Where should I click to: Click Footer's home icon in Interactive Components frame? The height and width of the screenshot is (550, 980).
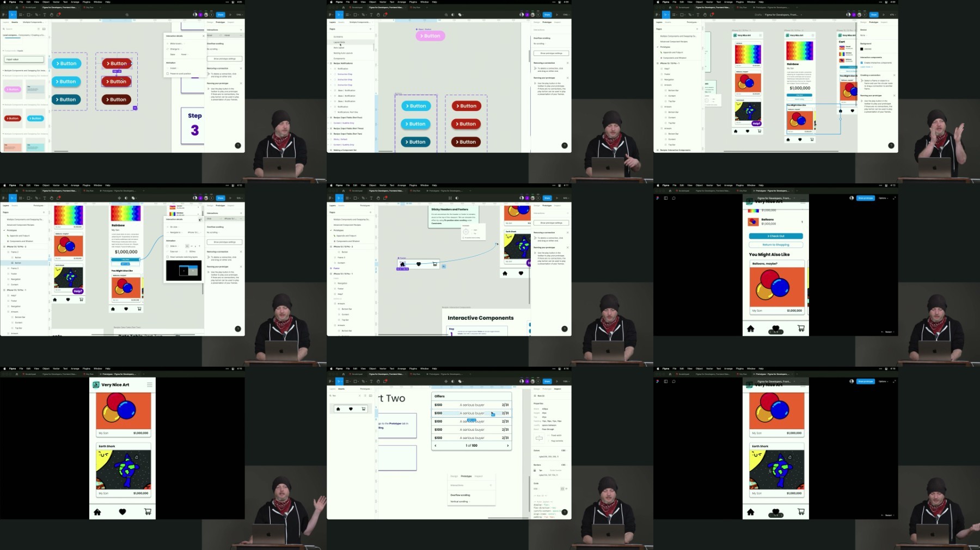click(x=403, y=264)
